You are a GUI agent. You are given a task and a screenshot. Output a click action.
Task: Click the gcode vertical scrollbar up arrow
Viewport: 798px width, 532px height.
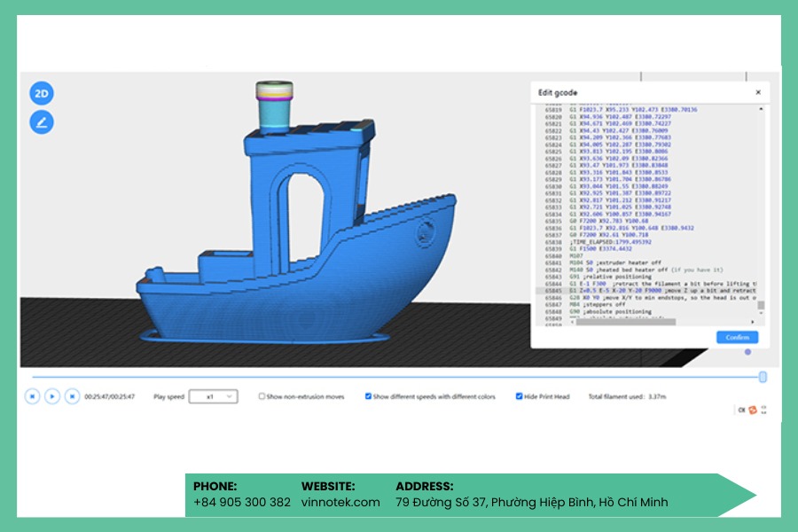[x=761, y=109]
